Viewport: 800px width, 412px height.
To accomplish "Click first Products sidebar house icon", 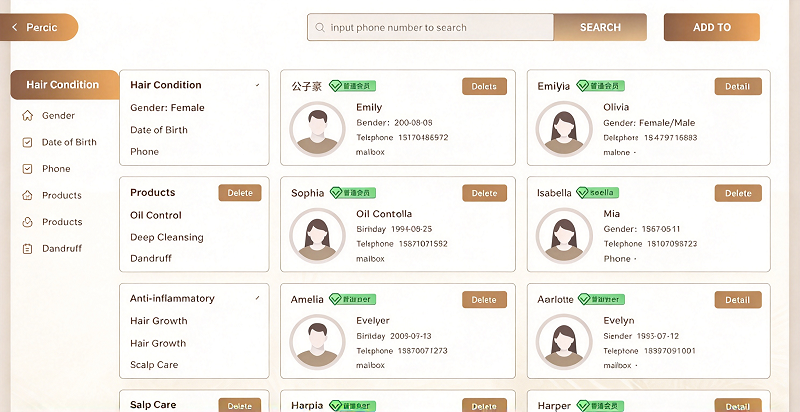I will (28, 195).
